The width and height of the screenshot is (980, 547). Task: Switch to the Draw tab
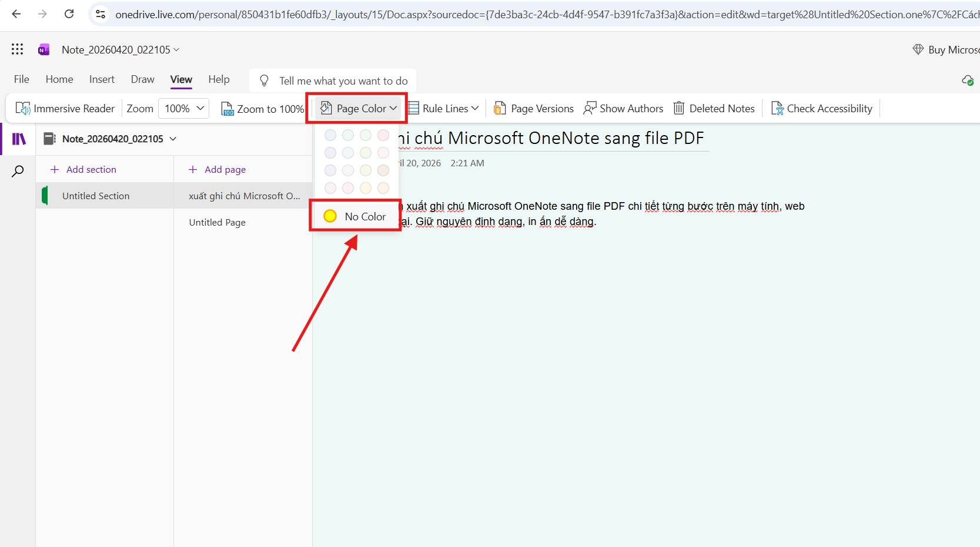point(142,79)
